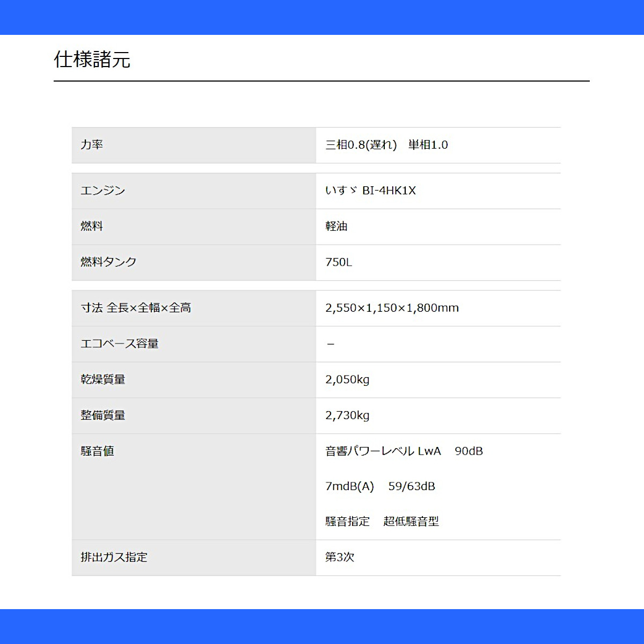This screenshot has height=644, width=644.
Task: Click the line 騒音指定 超低騒音型
Action: 382,522
